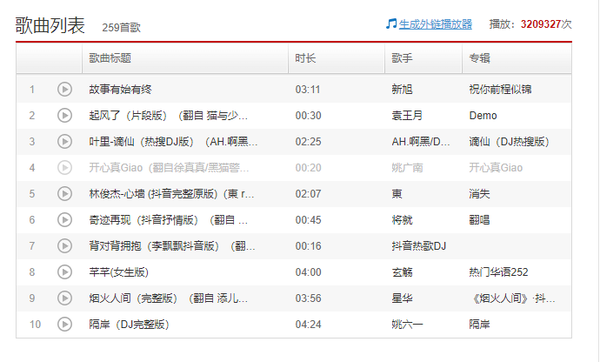Open artist 星华
600x362 pixels.
coord(402,298)
